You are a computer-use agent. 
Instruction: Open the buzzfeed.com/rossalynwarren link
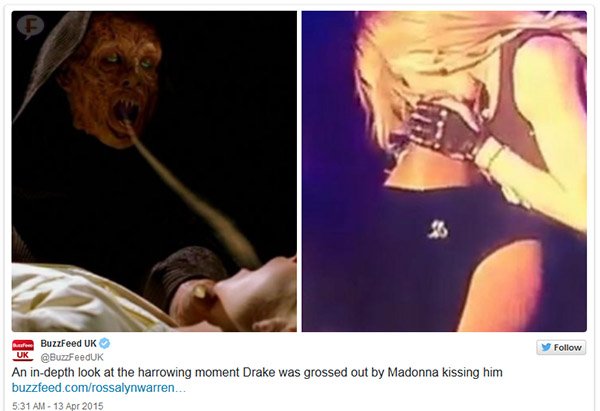pyautogui.click(x=99, y=388)
